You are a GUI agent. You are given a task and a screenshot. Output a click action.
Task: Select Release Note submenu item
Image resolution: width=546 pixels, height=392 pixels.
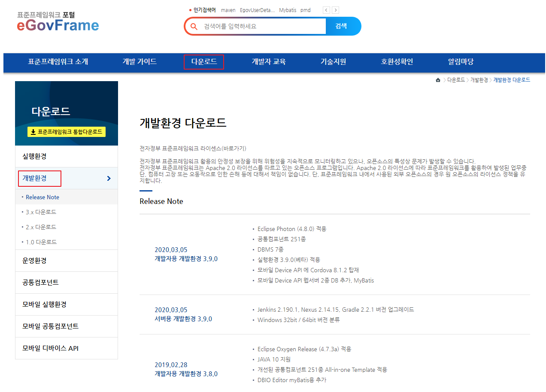coord(42,197)
